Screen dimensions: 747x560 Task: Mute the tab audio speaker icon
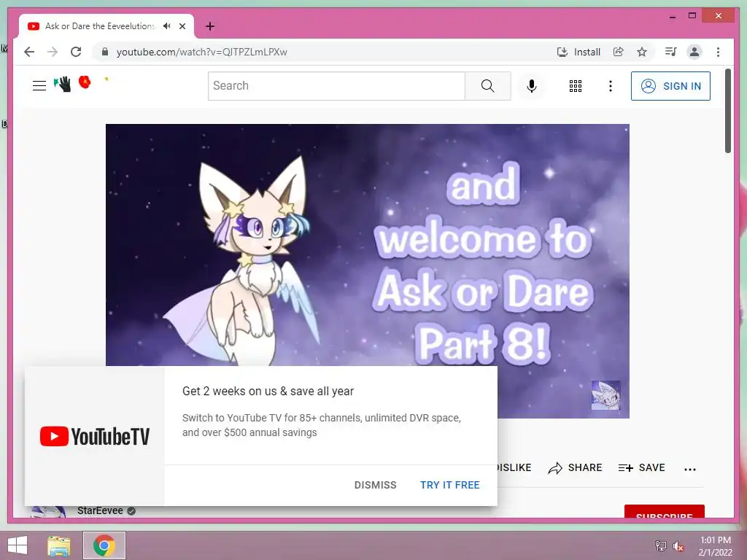click(166, 26)
